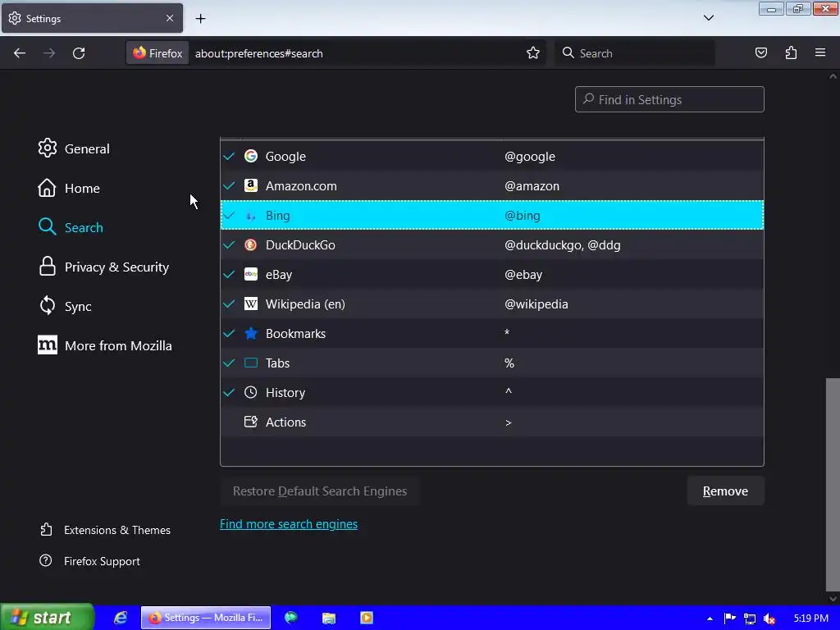This screenshot has width=840, height=630.
Task: Select the @amazon keyword cell
Action: [x=532, y=186]
